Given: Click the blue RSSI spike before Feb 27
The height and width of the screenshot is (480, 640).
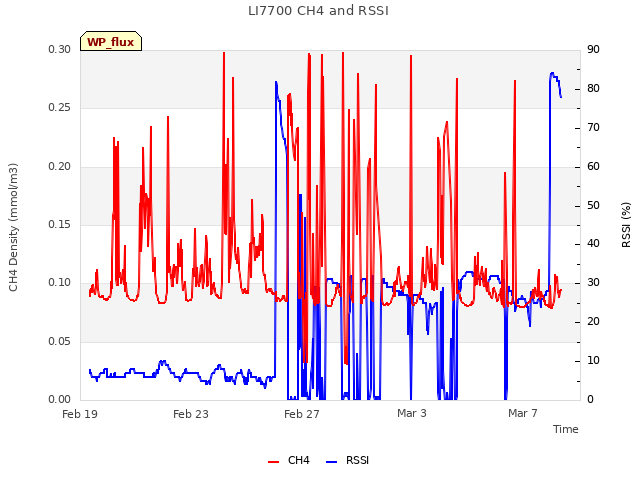Looking at the screenshot, I should (x=276, y=82).
